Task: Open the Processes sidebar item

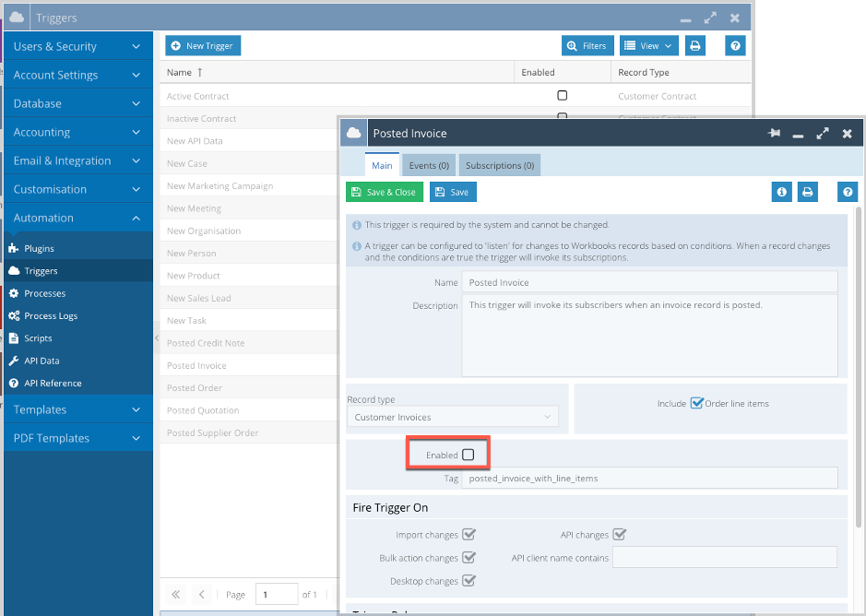Action: (x=46, y=292)
